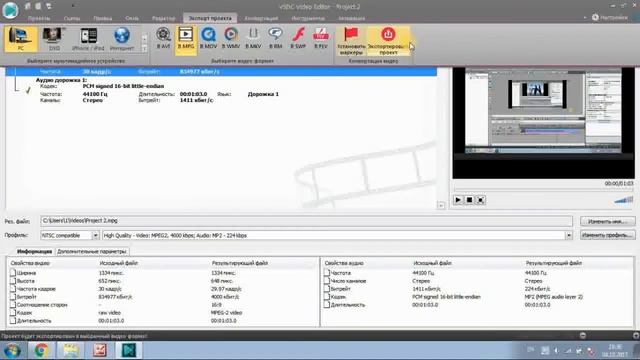Select the MOV QuickTime format
640x360 pixels.
point(208,38)
